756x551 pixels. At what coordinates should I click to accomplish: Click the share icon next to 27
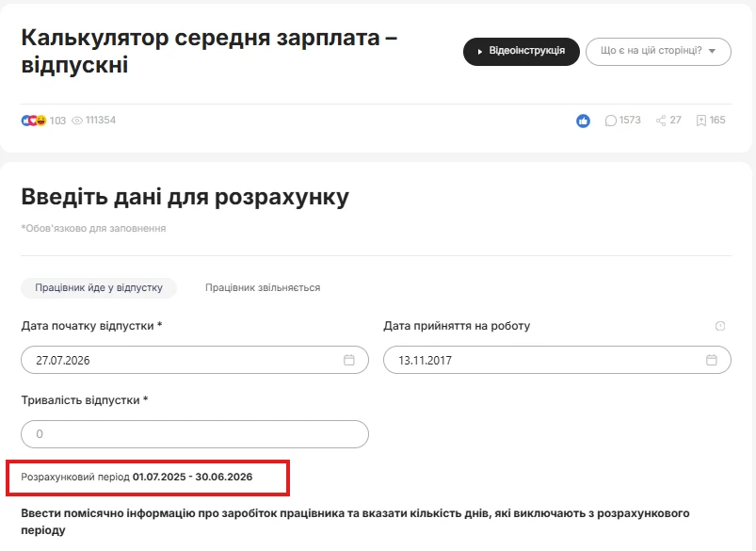(x=661, y=121)
